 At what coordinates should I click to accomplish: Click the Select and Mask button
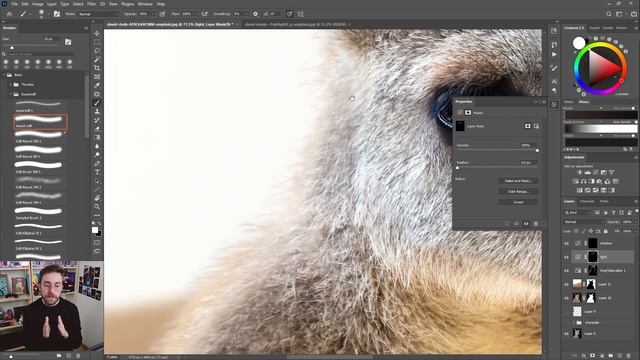518,180
